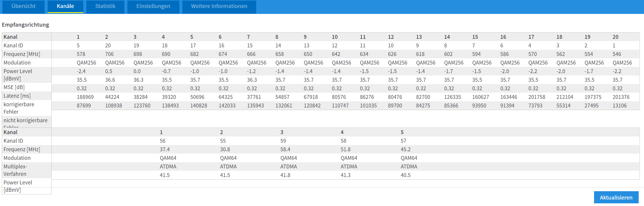Go to the Einstellungen tab
This screenshot has width=644, height=206.
(153, 6)
